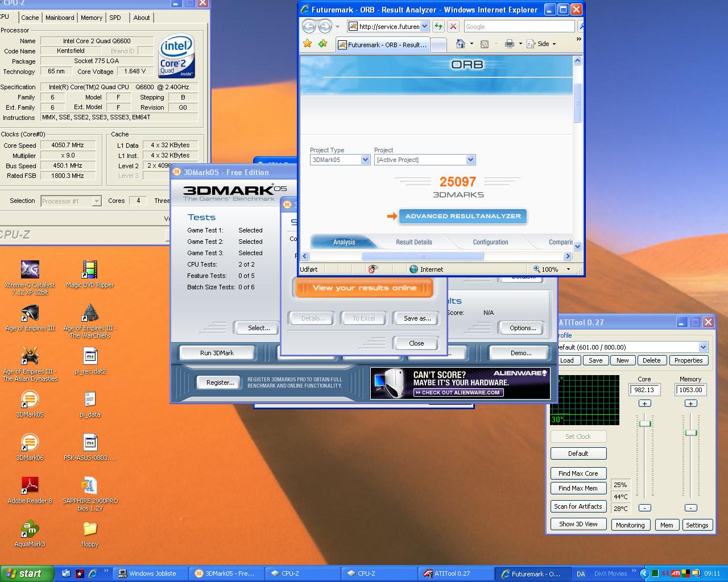Open pi_rec.dat2 file on desktop
Image resolution: width=728 pixels, height=582 pixels.
90,361
